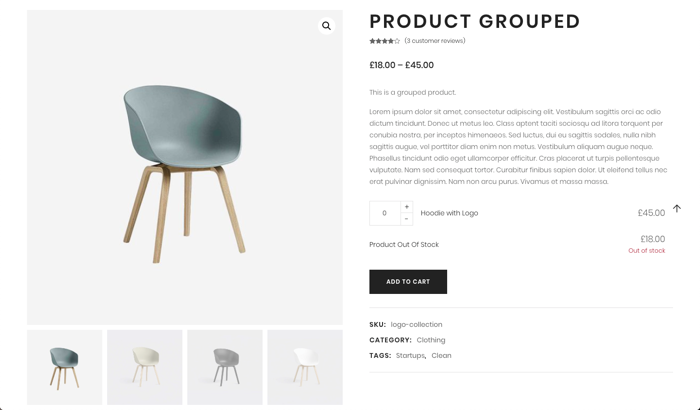Click the star rating icons
The image size is (700, 410).
coord(384,41)
